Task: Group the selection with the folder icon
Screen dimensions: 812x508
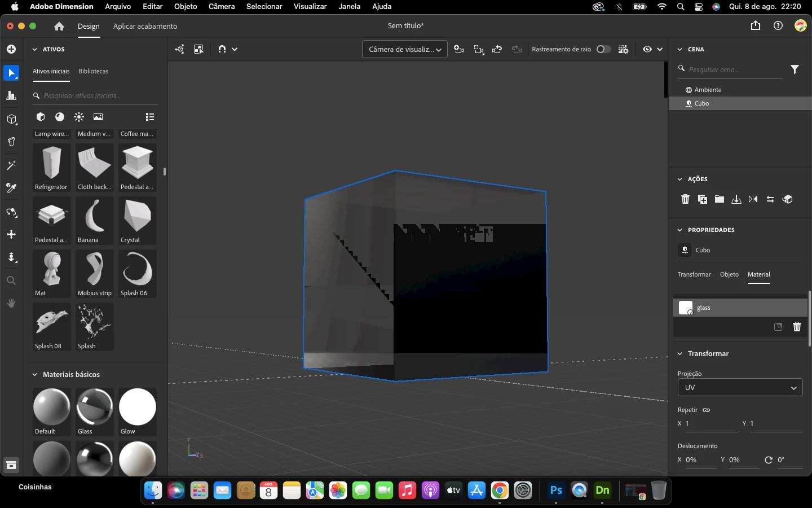Action: [720, 199]
